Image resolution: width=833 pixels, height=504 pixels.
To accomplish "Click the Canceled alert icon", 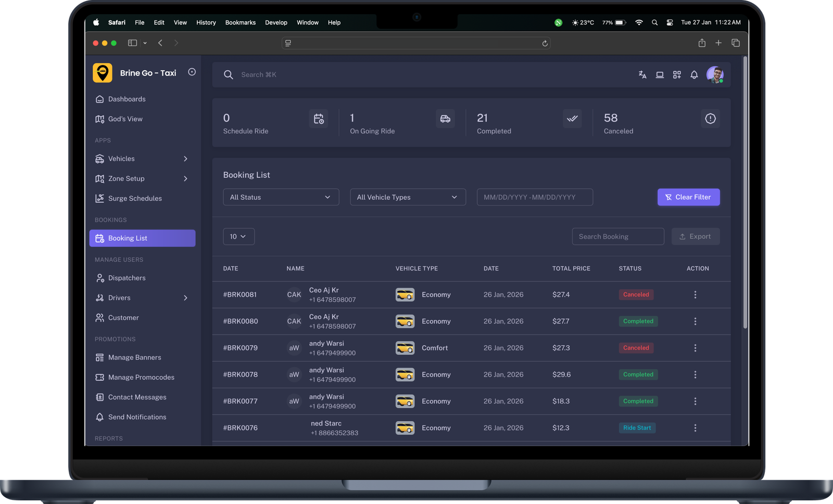I will pyautogui.click(x=710, y=119).
